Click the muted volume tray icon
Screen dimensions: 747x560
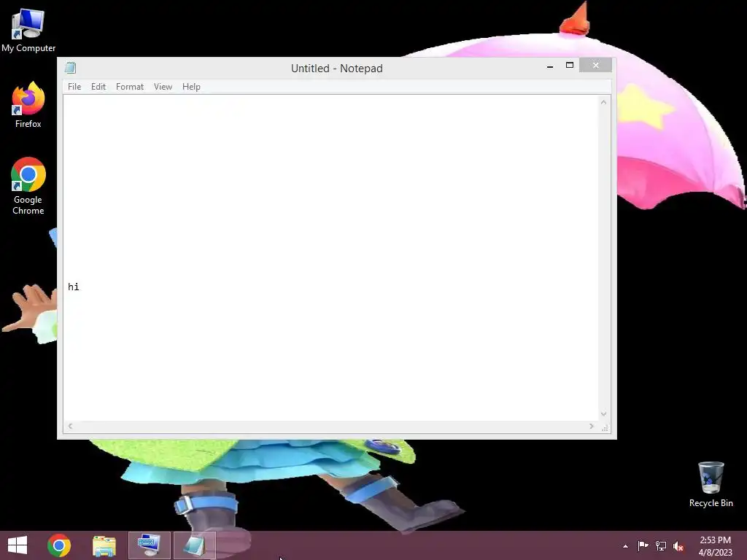click(x=678, y=546)
